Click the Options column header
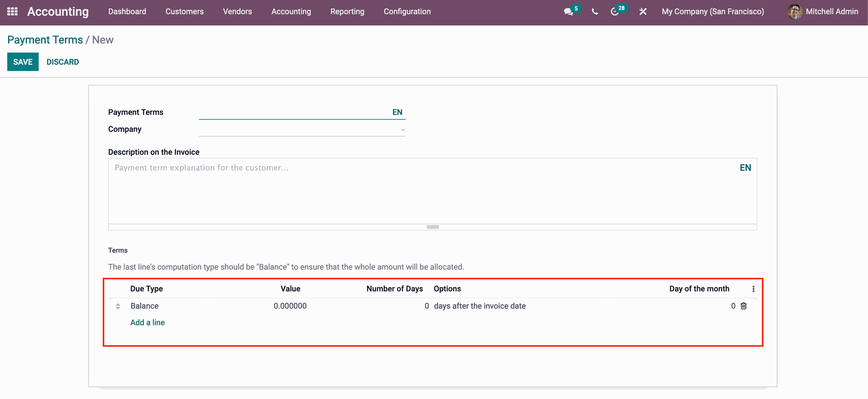The width and height of the screenshot is (868, 399). 447,289
